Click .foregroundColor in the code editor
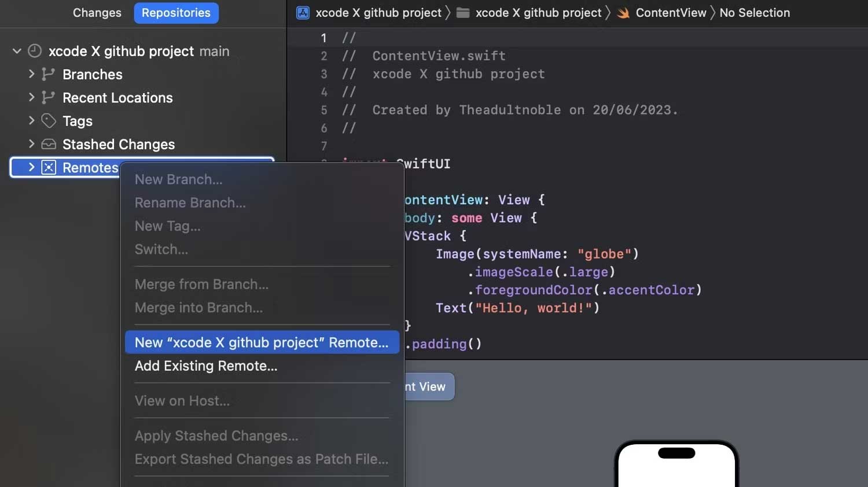This screenshot has height=487, width=868. click(531, 290)
